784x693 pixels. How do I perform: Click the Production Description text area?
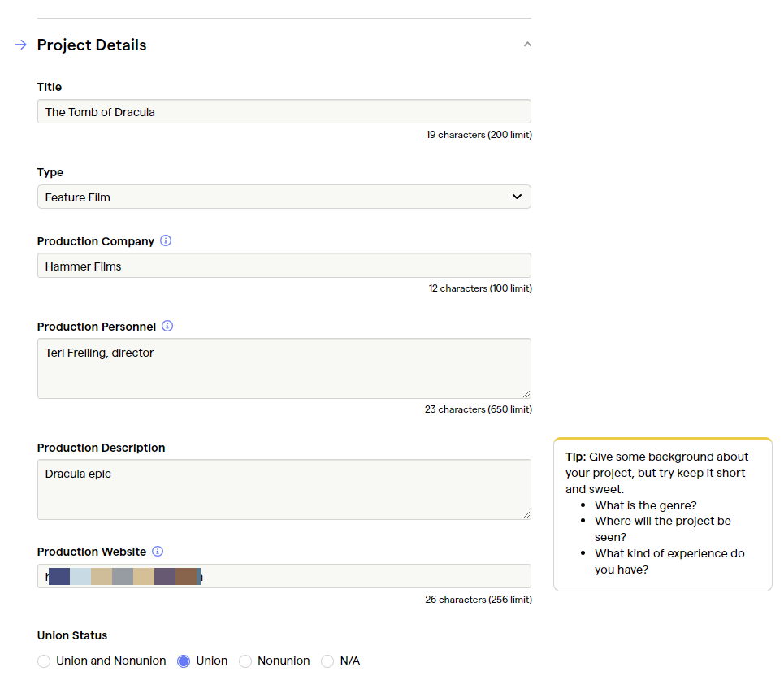coord(284,490)
